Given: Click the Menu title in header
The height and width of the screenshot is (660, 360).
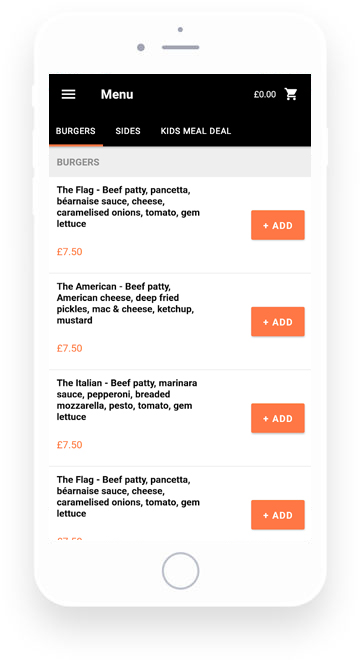Looking at the screenshot, I should [117, 94].
